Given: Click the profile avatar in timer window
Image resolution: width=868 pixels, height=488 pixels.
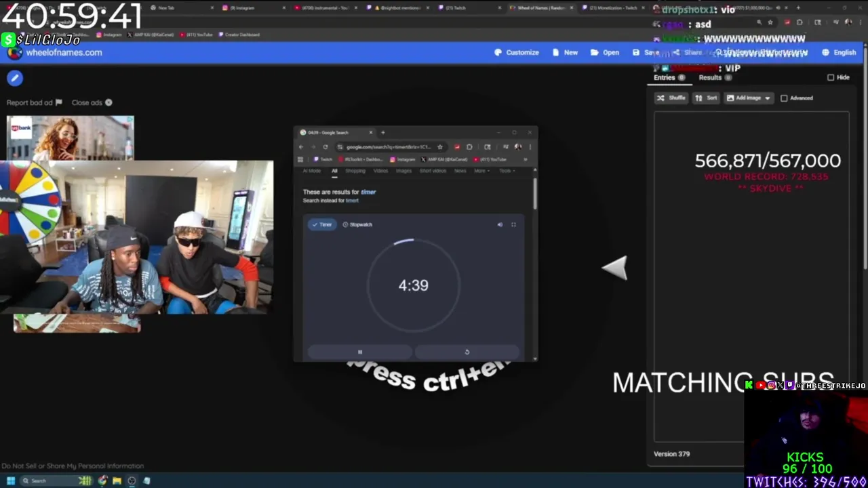Looking at the screenshot, I should pos(519,147).
